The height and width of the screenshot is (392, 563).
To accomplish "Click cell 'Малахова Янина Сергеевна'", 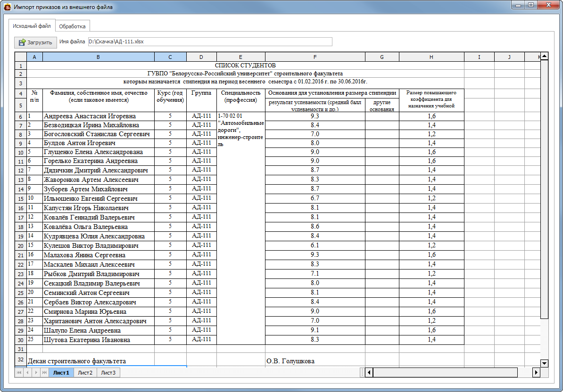I will point(99,255).
